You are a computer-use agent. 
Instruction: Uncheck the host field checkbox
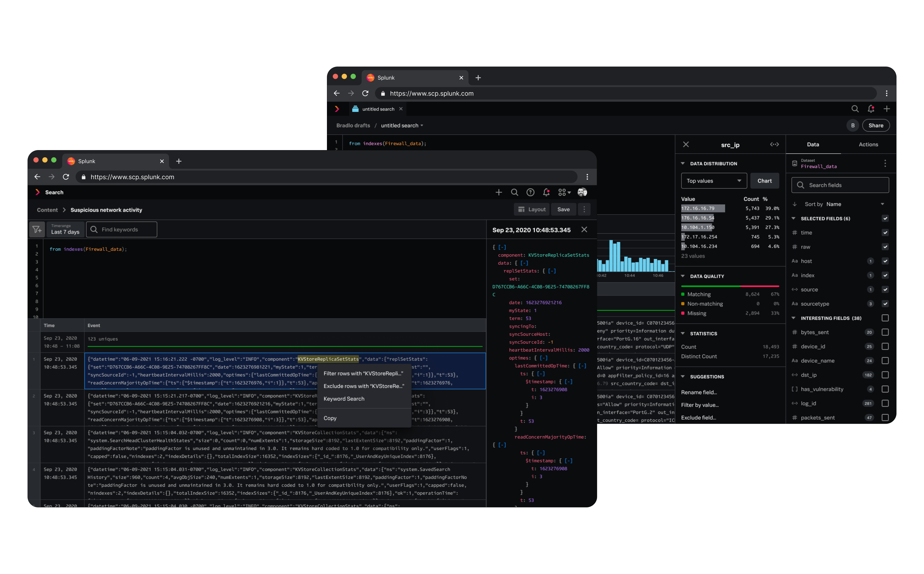[885, 261]
